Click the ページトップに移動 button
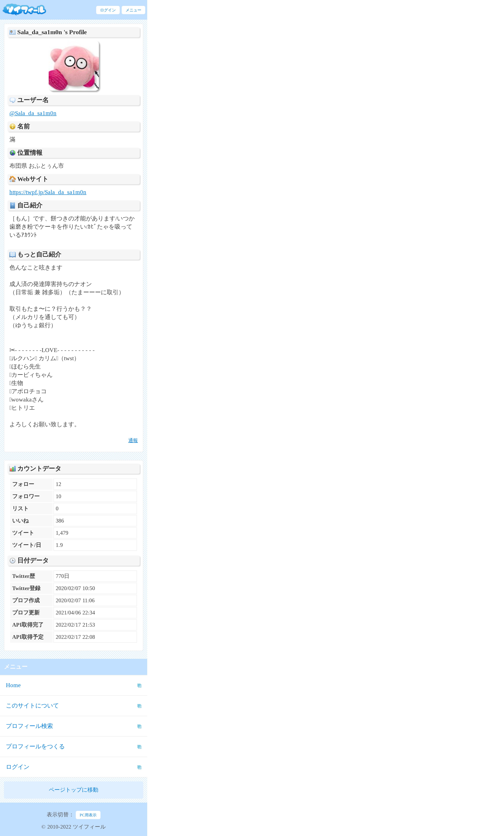The image size is (504, 836). pyautogui.click(x=74, y=790)
